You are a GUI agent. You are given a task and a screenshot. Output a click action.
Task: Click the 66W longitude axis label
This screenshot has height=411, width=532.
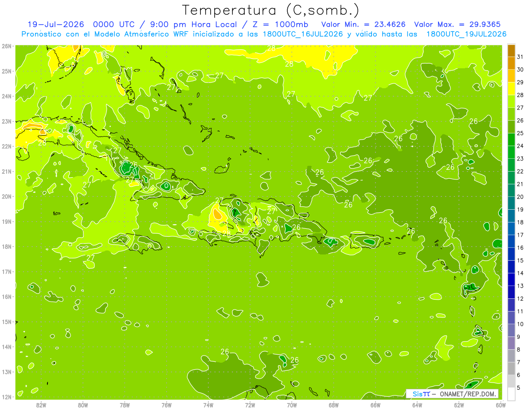pyautogui.click(x=376, y=405)
